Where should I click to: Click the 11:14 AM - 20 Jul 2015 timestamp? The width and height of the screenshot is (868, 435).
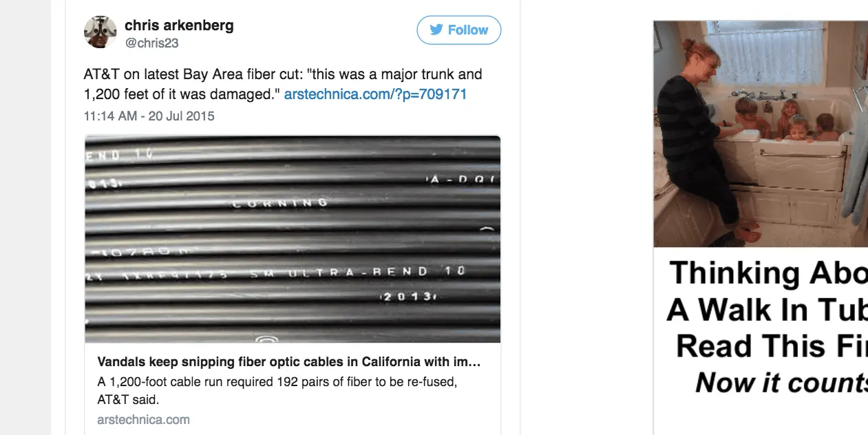[x=149, y=116]
